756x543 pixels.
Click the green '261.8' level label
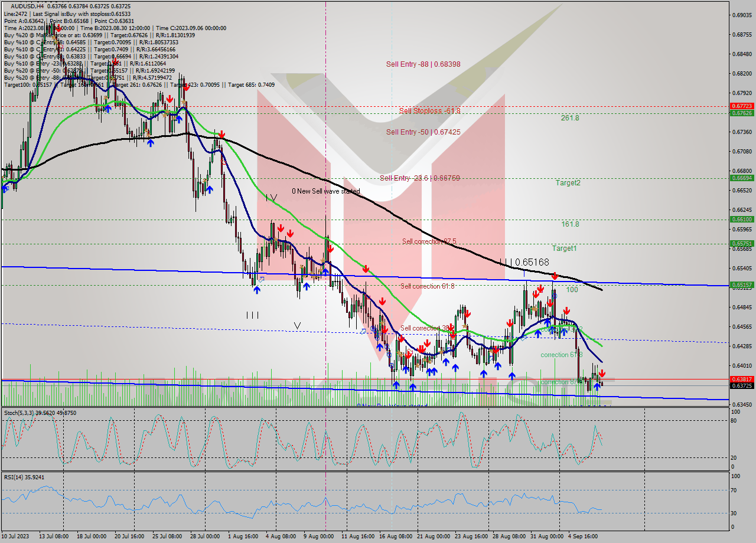click(570, 118)
